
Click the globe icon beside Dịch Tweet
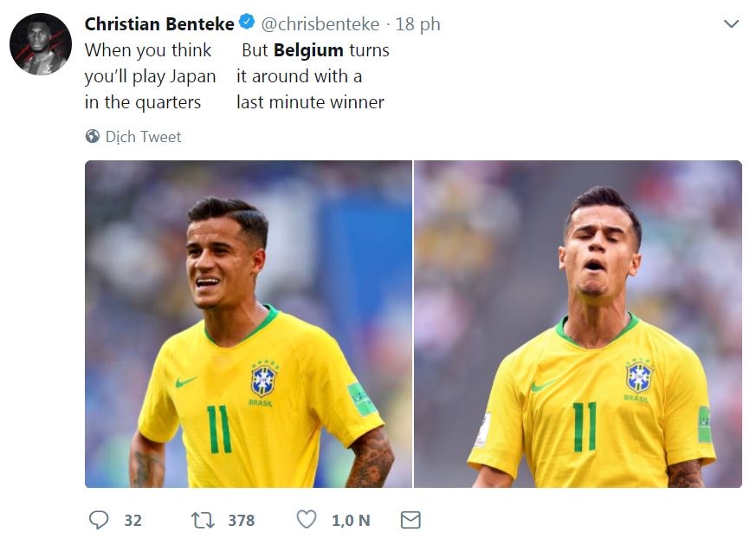93,136
